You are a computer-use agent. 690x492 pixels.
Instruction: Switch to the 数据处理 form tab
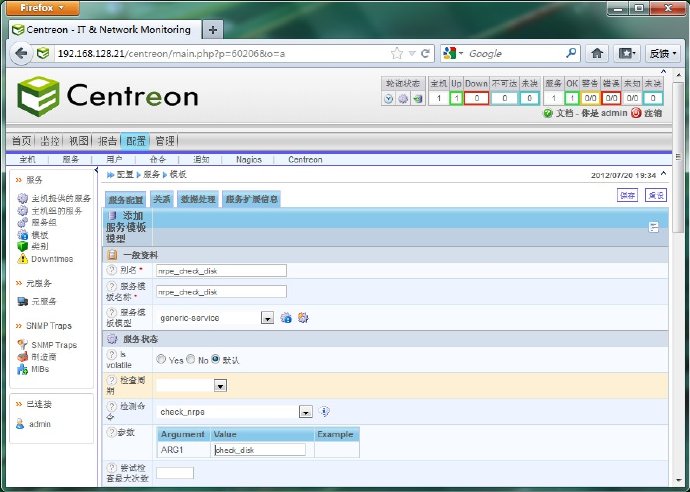click(x=198, y=199)
